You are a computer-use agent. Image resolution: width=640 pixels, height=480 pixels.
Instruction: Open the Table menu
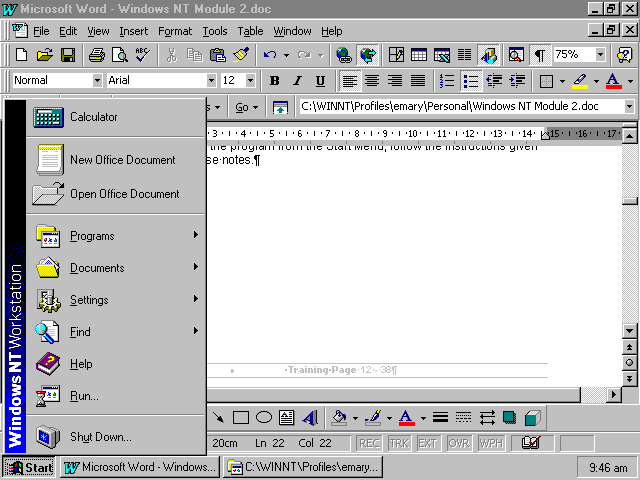[x=249, y=31]
